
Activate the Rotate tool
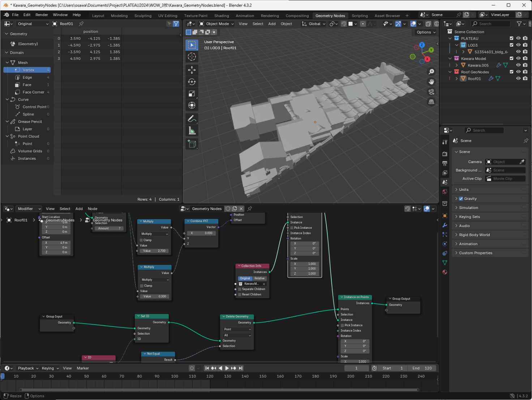192,82
